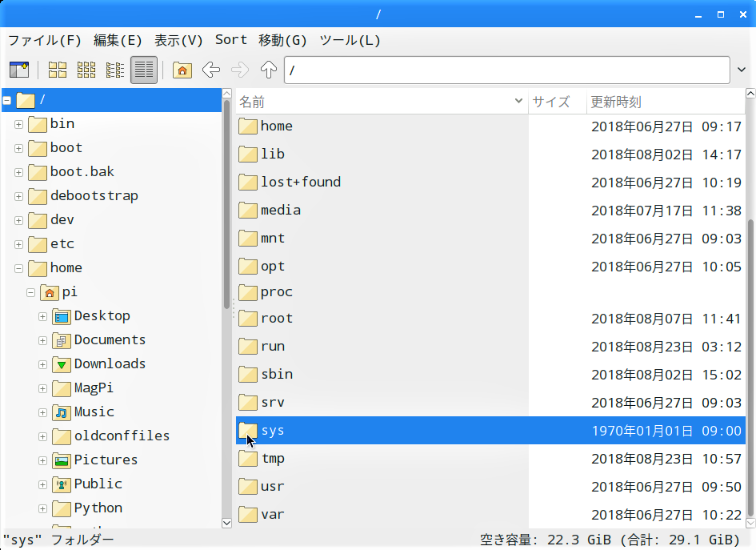Viewport: 756px width, 550px height.
Task: Select Public folder icon in tree
Action: point(62,484)
